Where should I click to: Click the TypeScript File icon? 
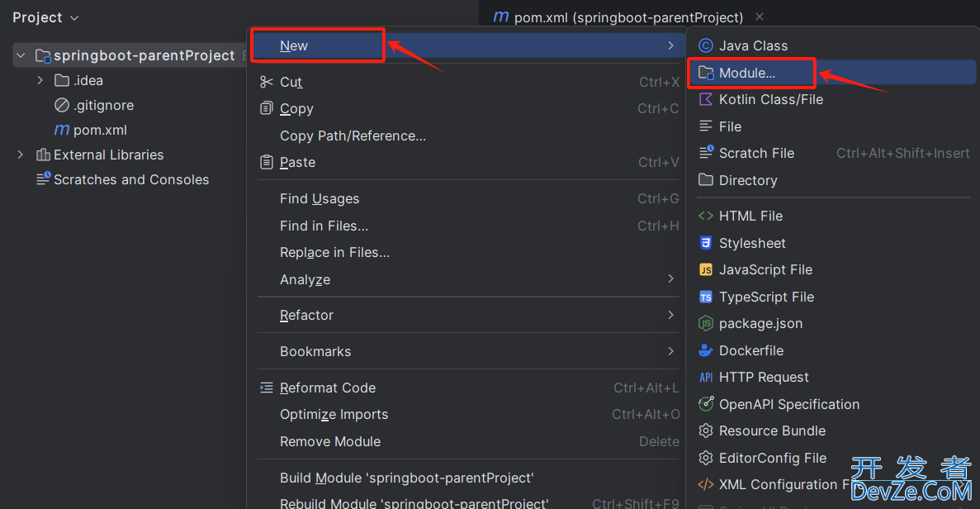click(706, 297)
